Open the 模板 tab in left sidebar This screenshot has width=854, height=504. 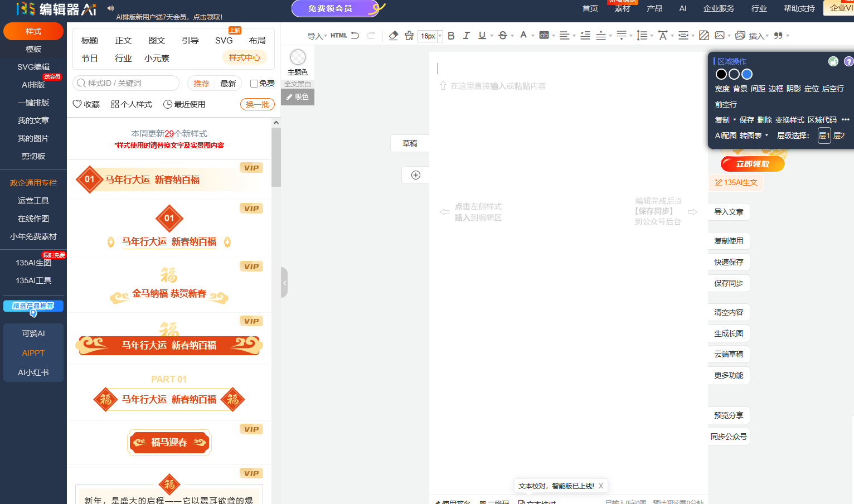click(33, 49)
